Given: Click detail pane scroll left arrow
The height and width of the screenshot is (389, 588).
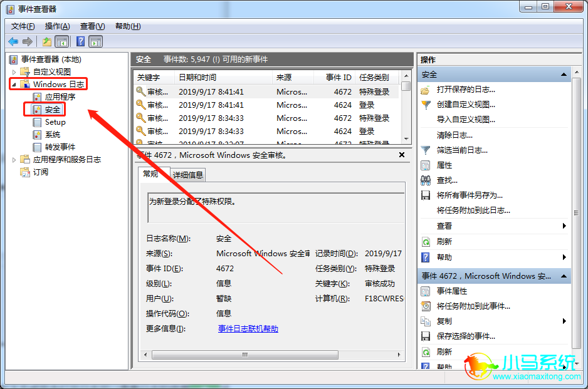Looking at the screenshot, I should click(145, 355).
